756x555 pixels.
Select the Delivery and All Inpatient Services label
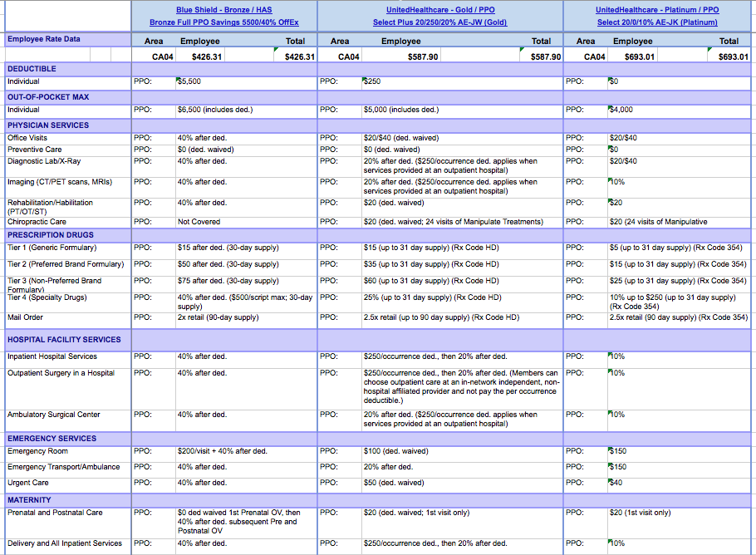(68, 547)
